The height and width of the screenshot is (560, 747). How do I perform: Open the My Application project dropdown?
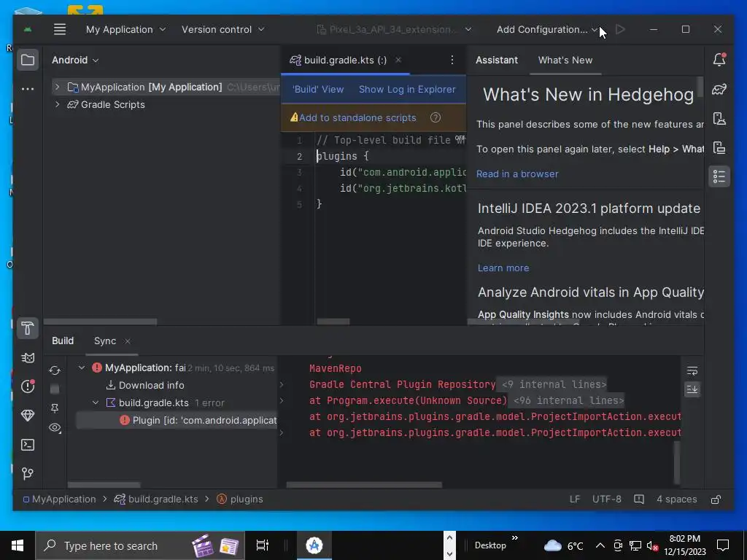[x=125, y=29]
